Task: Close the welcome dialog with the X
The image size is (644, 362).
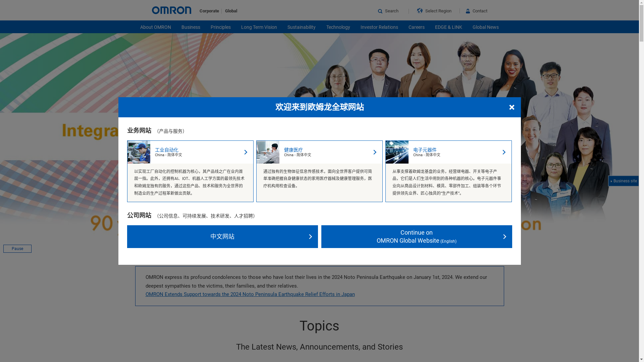Action: [512, 107]
